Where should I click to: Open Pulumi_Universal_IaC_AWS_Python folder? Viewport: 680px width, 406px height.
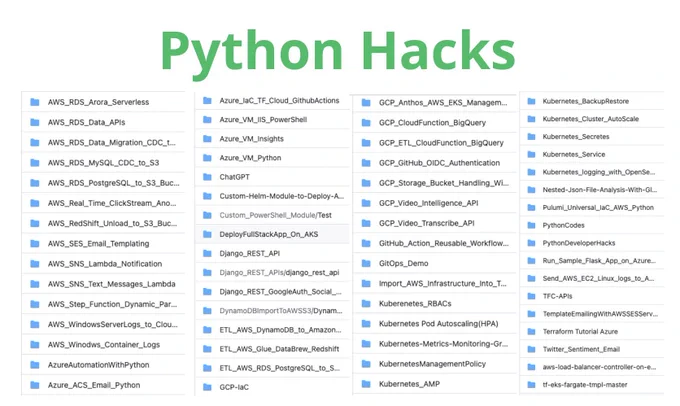[x=598, y=207]
